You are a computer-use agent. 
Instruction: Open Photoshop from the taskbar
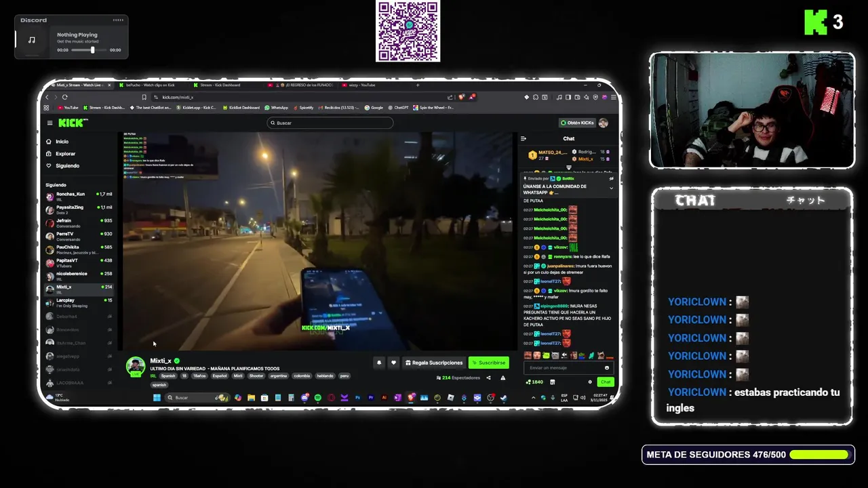(357, 398)
